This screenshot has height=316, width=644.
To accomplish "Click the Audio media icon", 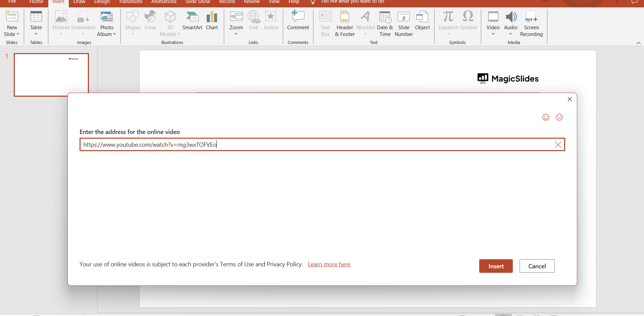I will click(x=511, y=16).
